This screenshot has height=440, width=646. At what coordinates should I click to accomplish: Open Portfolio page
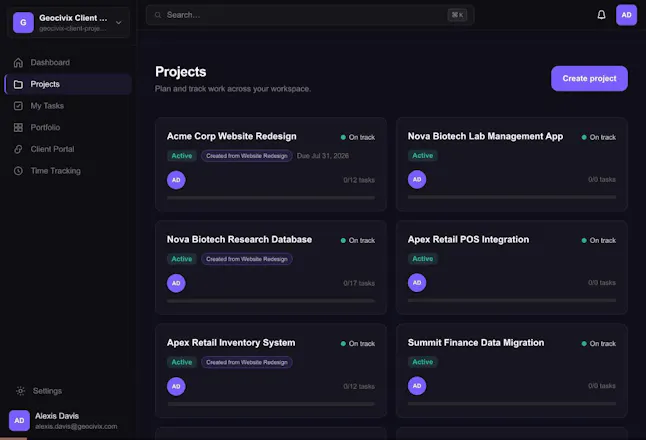(68, 128)
